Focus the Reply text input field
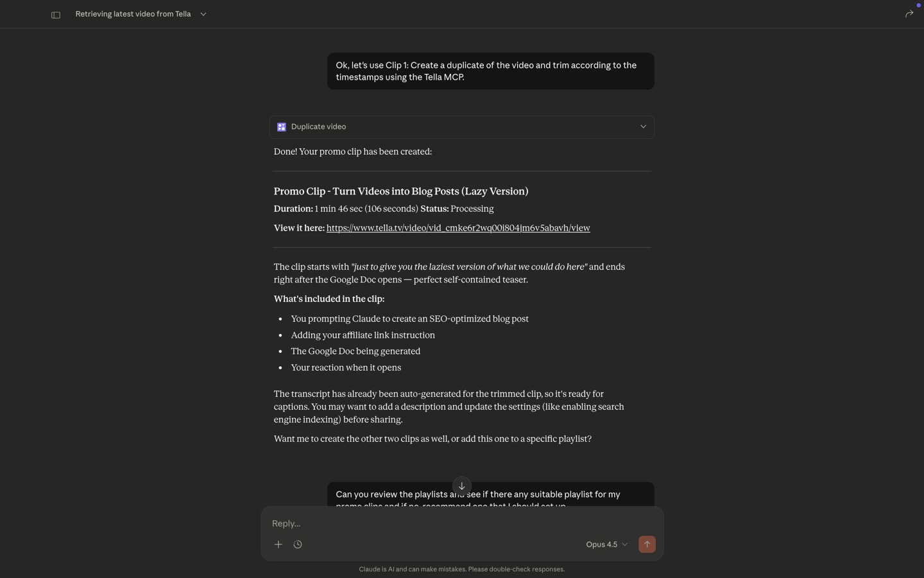 pyautogui.click(x=449, y=523)
